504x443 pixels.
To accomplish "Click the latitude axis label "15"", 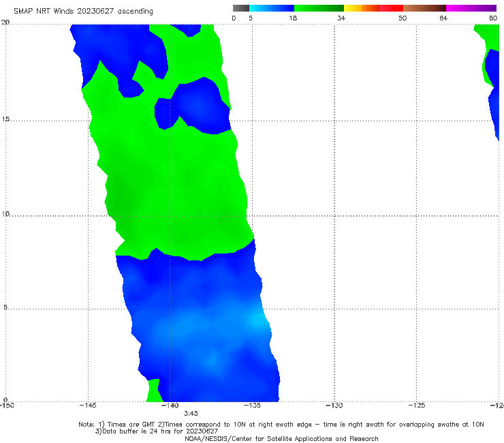I will tap(5, 119).
